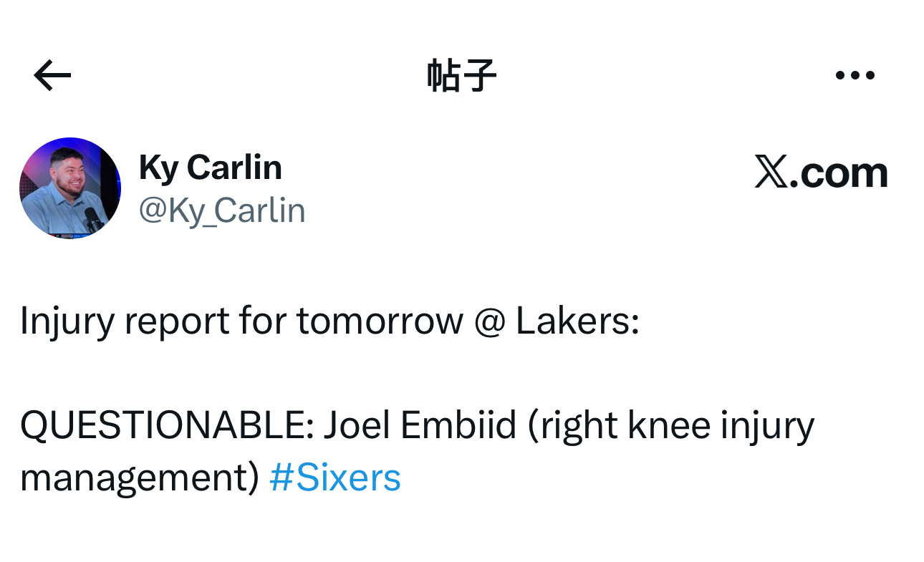Follow the #Sixers hashtag link
This screenshot has height=562, width=924.
coord(335,478)
